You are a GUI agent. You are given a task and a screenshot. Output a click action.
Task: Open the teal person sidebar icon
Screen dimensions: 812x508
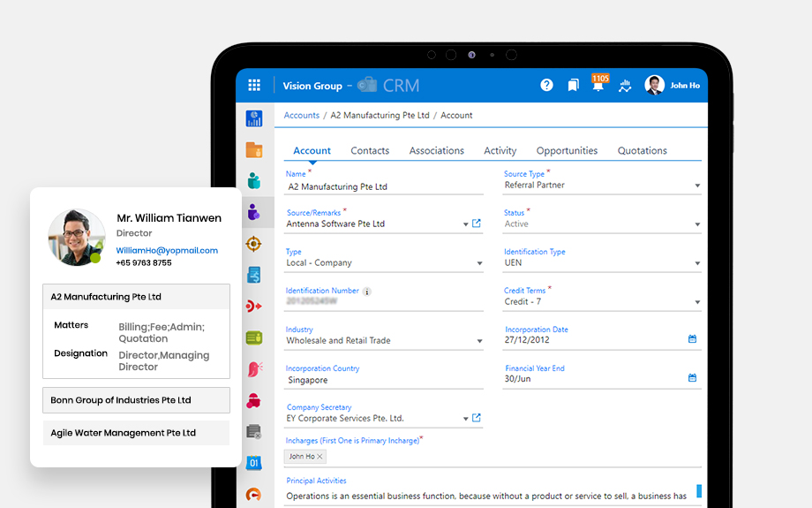pos(254,181)
